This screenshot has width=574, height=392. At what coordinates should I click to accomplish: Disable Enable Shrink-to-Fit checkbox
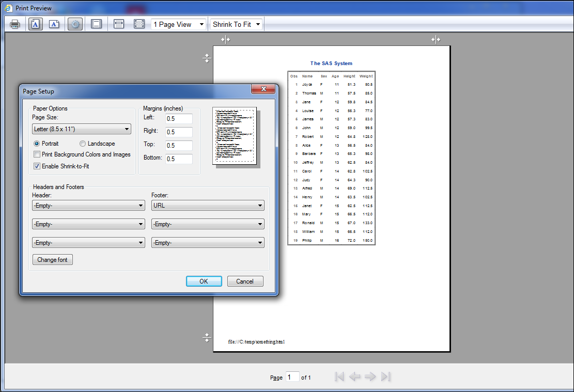tap(37, 166)
